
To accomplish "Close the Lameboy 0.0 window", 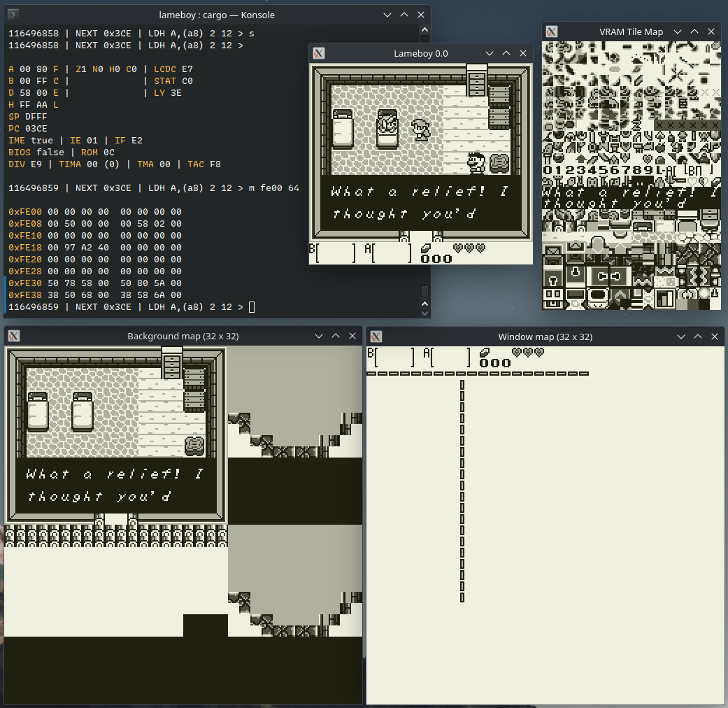I will [x=523, y=53].
